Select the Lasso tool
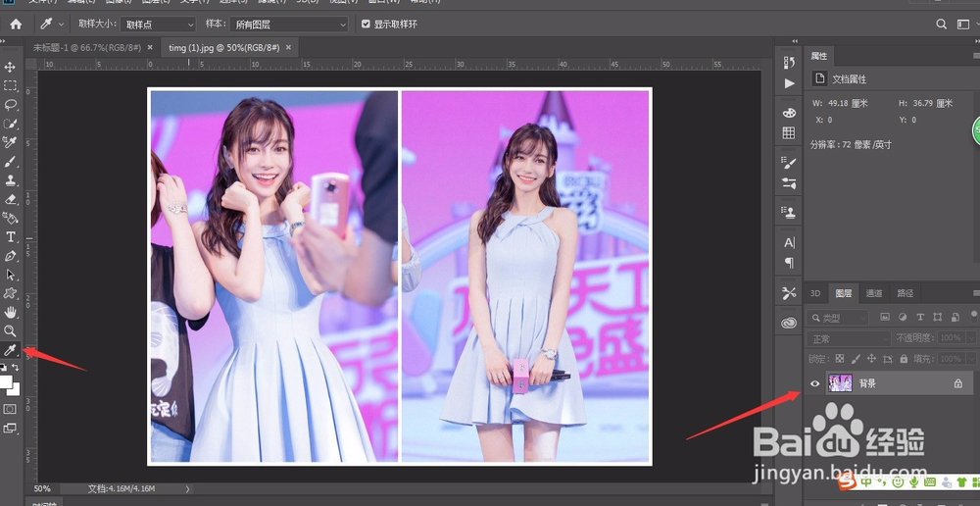 pyautogui.click(x=10, y=105)
